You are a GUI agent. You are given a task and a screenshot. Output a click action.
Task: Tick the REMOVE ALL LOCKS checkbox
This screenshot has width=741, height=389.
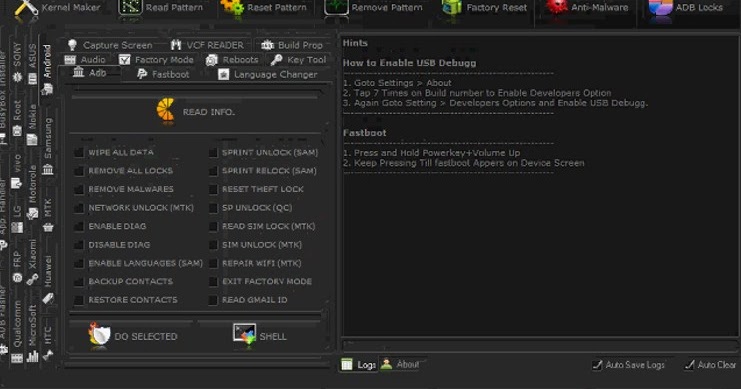coord(79,171)
